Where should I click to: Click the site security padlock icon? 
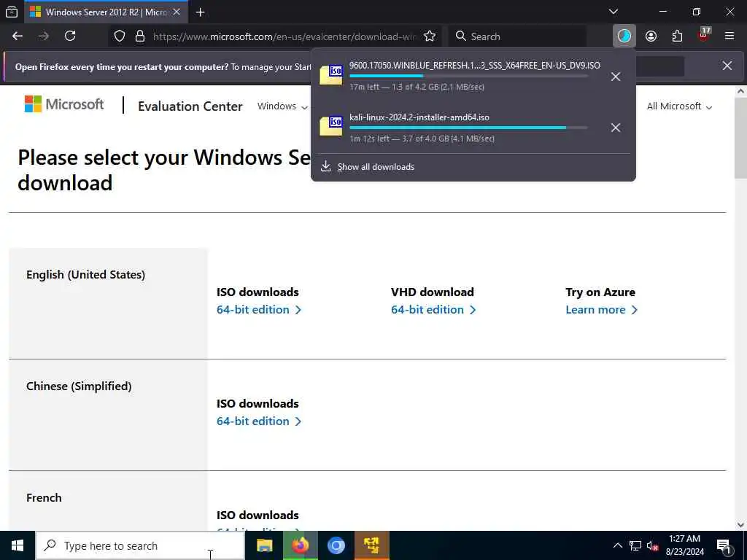139,36
